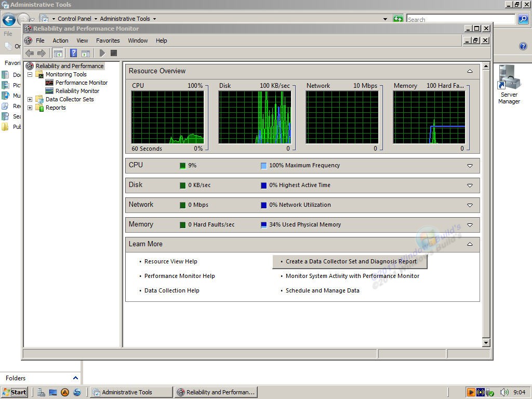This screenshot has width=532, height=399.
Task: Click the refresh icon in Administrative Tools address bar
Action: (x=398, y=19)
